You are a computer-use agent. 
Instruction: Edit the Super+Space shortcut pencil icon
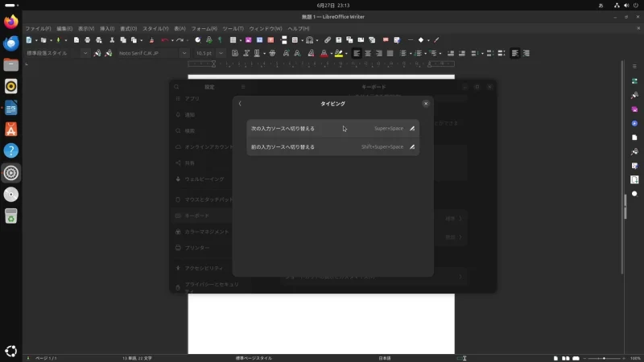(x=412, y=129)
